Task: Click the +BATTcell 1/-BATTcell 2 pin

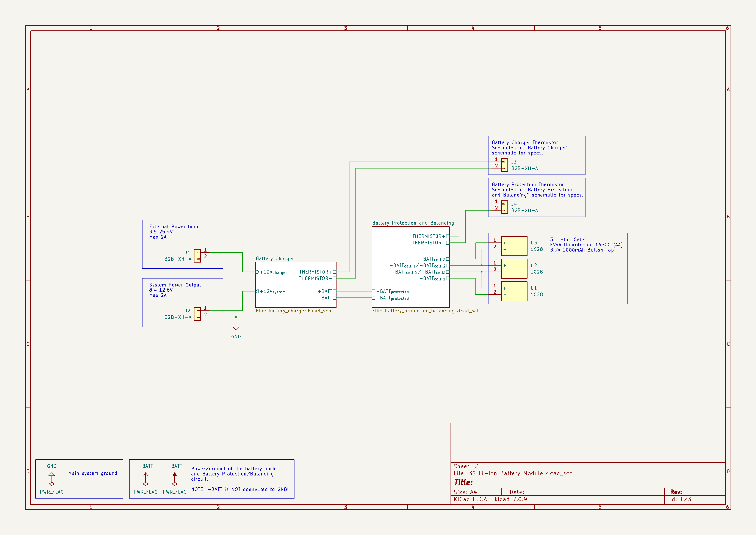Action: (419, 266)
